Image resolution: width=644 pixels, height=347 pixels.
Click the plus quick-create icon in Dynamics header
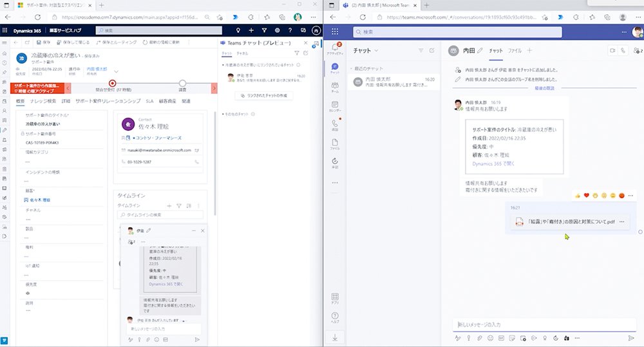click(x=251, y=30)
